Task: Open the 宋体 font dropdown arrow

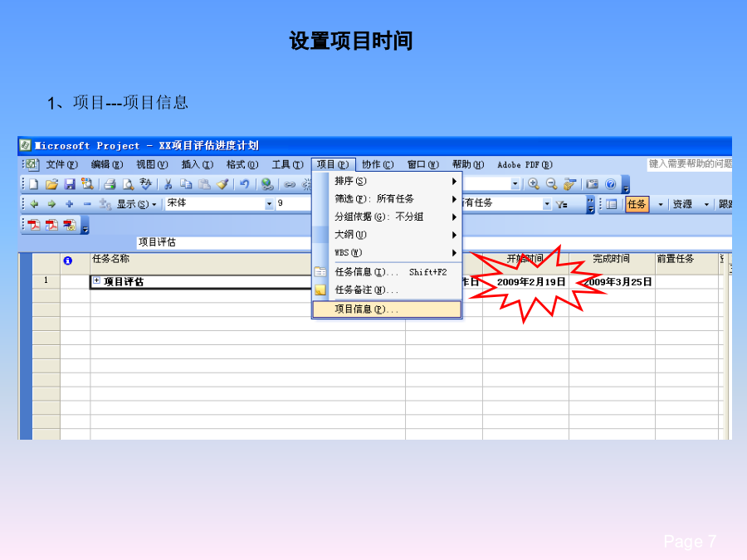Action: (x=269, y=204)
